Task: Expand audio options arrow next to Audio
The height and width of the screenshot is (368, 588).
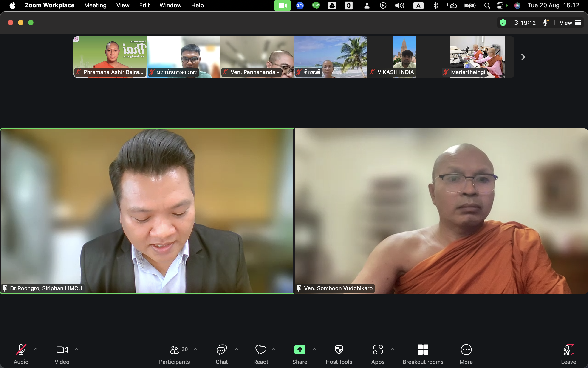Action: 36,349
